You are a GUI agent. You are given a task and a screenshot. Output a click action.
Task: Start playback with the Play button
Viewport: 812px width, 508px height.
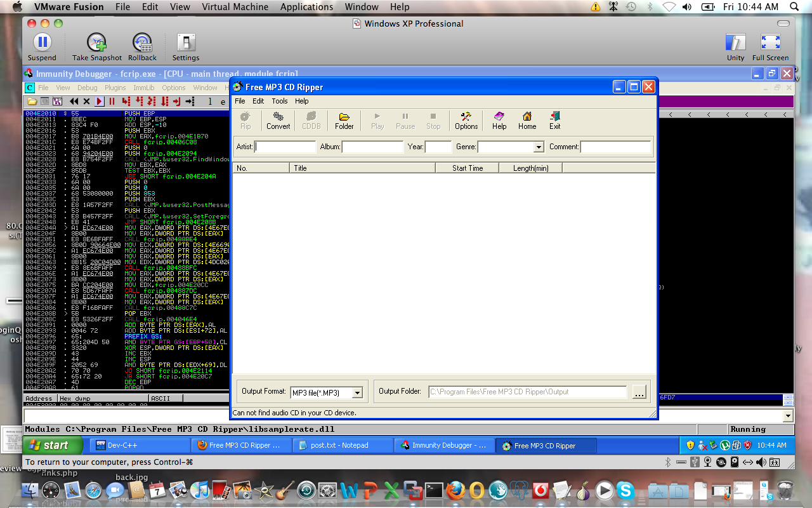click(377, 121)
